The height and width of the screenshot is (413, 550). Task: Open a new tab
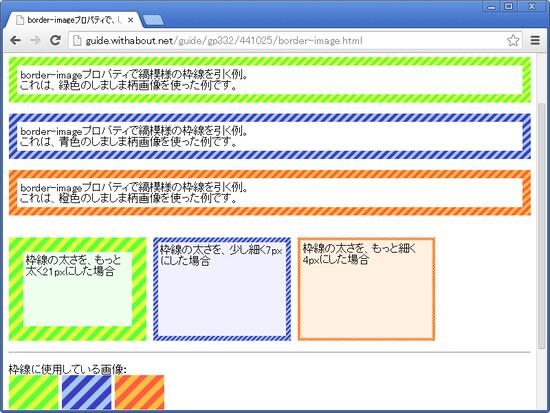pos(153,20)
